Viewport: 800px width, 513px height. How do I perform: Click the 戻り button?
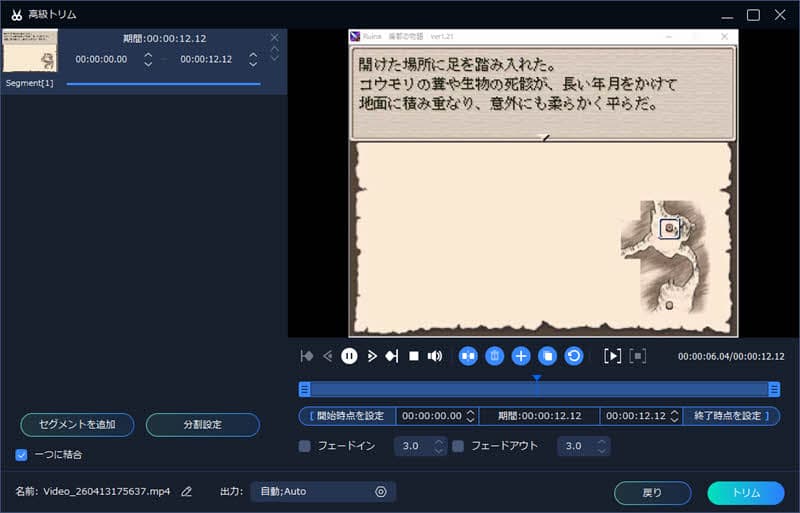(x=653, y=493)
